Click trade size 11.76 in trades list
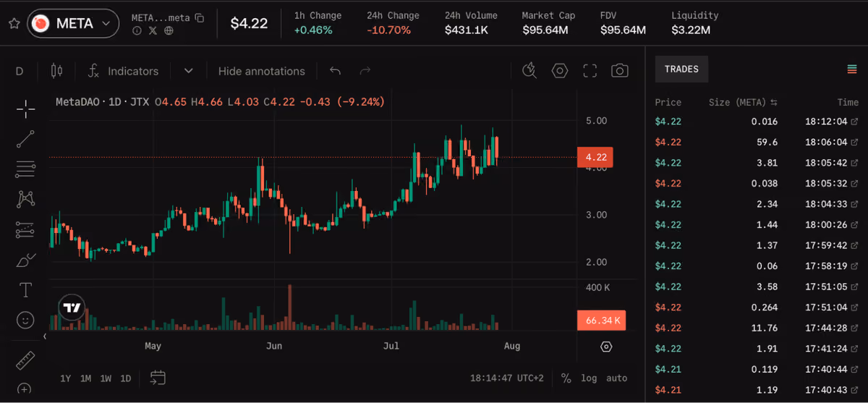 tap(765, 328)
